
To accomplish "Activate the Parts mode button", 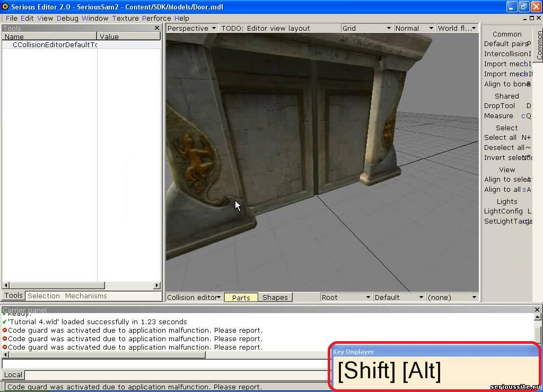I will coord(241,298).
